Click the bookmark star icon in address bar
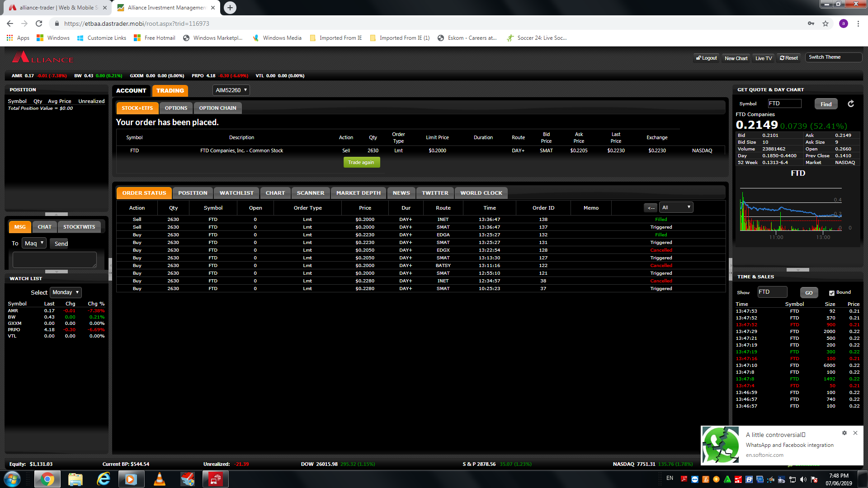The image size is (868, 488). (x=826, y=23)
